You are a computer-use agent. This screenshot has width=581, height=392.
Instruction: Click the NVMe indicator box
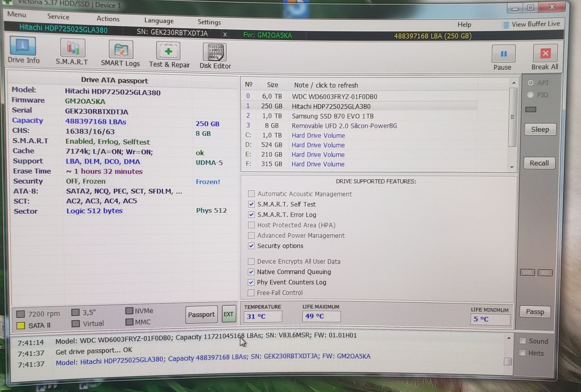click(130, 311)
